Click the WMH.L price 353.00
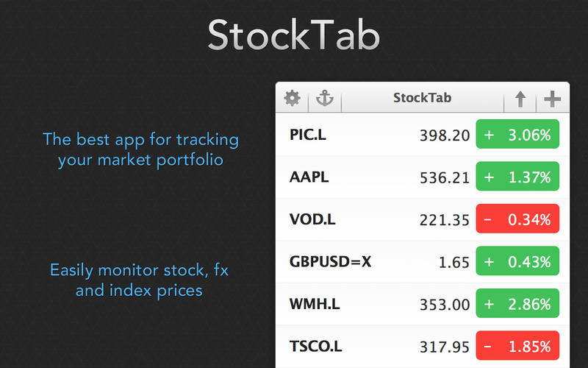The image size is (588, 368). point(444,303)
